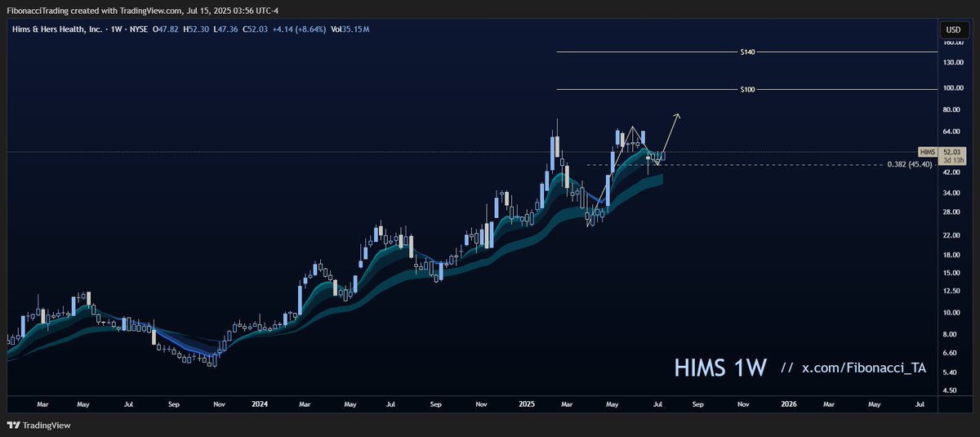This screenshot has height=437, width=980.
Task: Click the 2024 label on the time axis
Action: pos(261,404)
